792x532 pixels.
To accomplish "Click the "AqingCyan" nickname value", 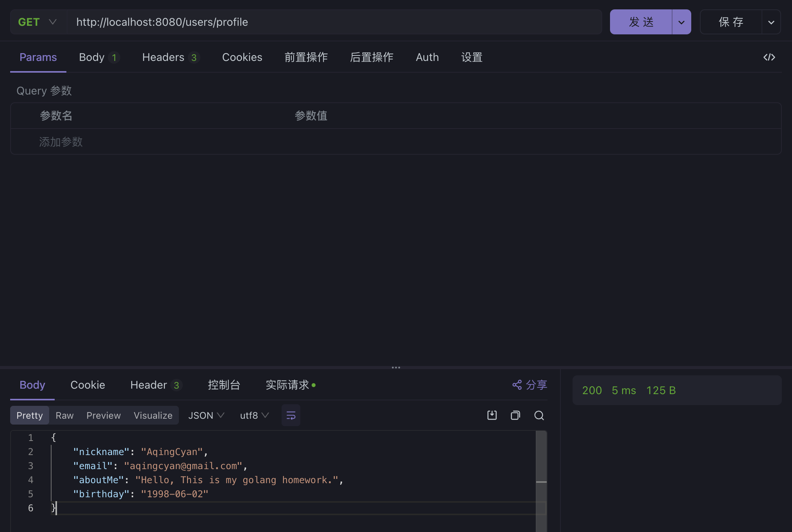I will 172,452.
